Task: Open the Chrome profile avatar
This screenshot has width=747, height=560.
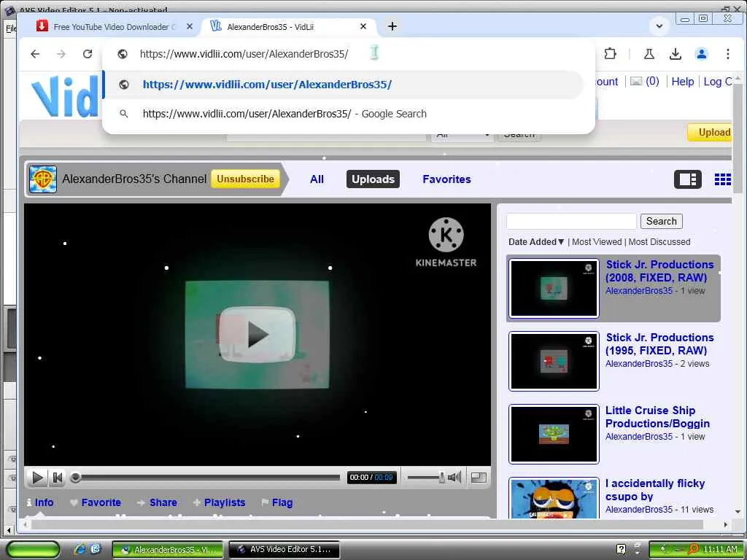Action: point(701,54)
